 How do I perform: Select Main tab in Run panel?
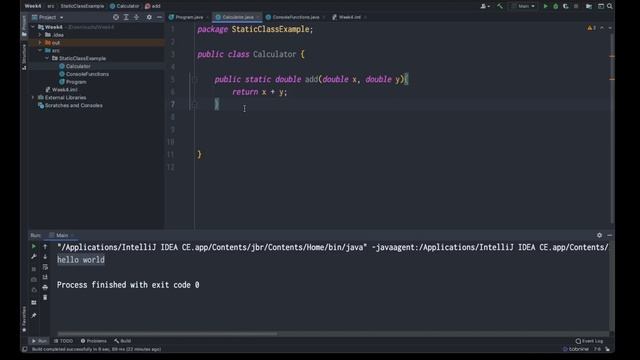pos(61,236)
